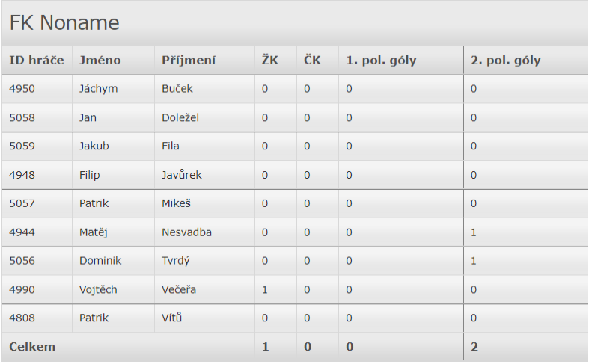The image size is (589, 364).
Task: Click the surname Doležel
Action: click(x=180, y=117)
